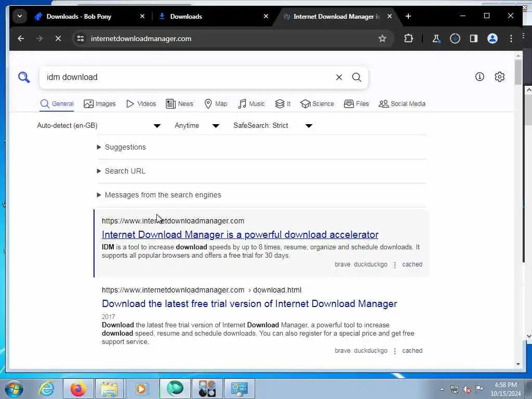Viewport: 532px width, 399px height.
Task: Open Download the latest free trial result
Action: [249, 303]
